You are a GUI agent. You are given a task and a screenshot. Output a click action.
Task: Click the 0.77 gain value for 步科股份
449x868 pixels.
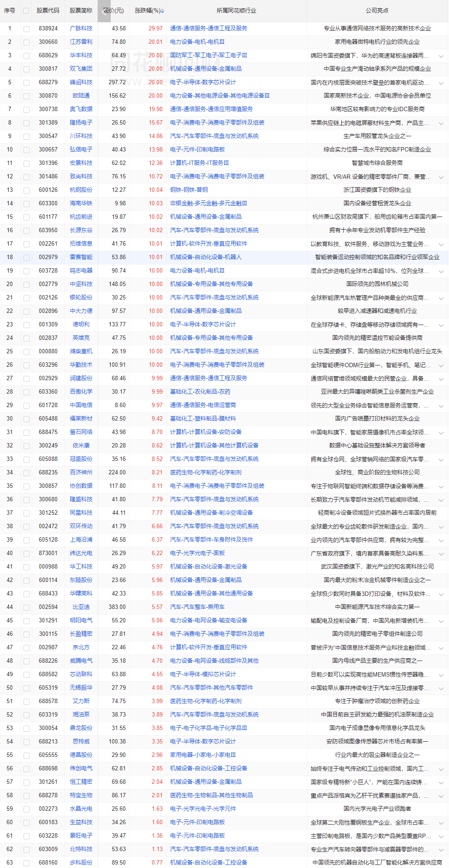pos(157,862)
